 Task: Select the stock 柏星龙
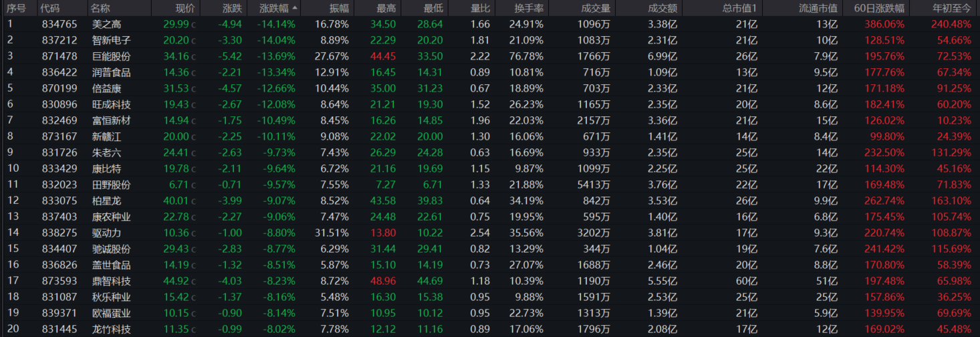pyautogui.click(x=107, y=201)
